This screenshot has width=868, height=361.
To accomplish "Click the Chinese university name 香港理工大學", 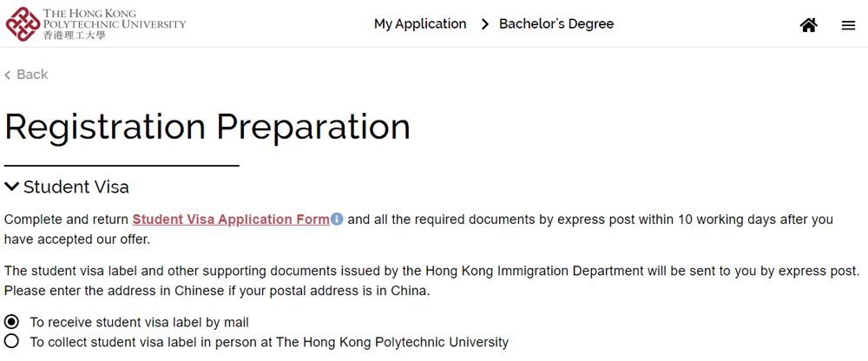I will [x=74, y=36].
